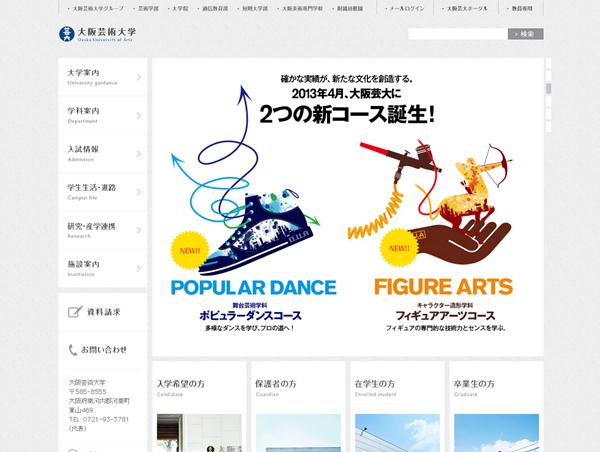600x452 pixels.
Task: Open the 研究・産学連携 Research menu
Action: point(103,230)
